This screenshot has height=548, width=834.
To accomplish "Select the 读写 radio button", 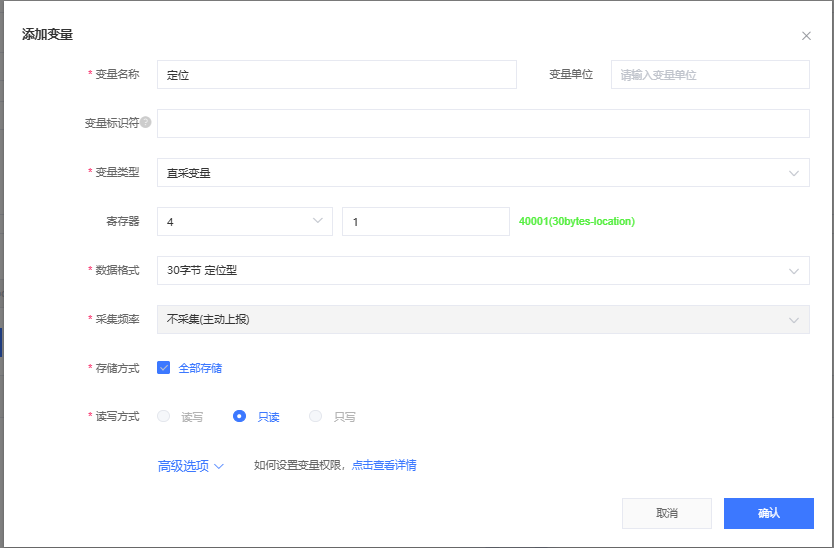I will pyautogui.click(x=164, y=417).
